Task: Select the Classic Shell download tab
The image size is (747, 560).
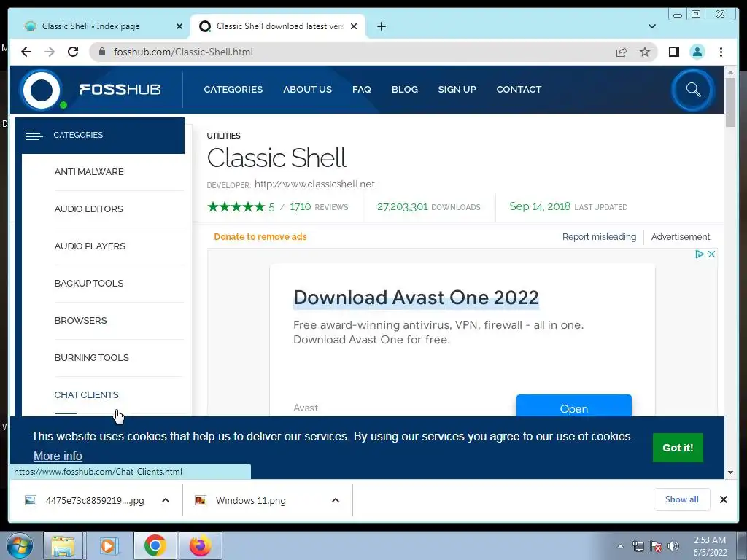Action: [x=278, y=26]
